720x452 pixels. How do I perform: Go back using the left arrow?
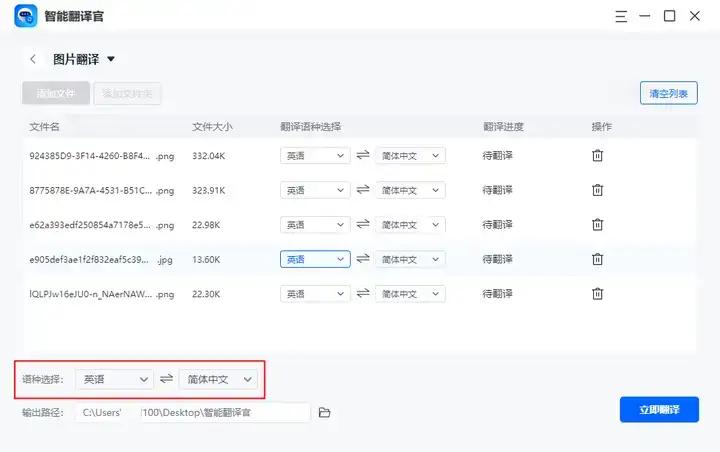tap(33, 59)
